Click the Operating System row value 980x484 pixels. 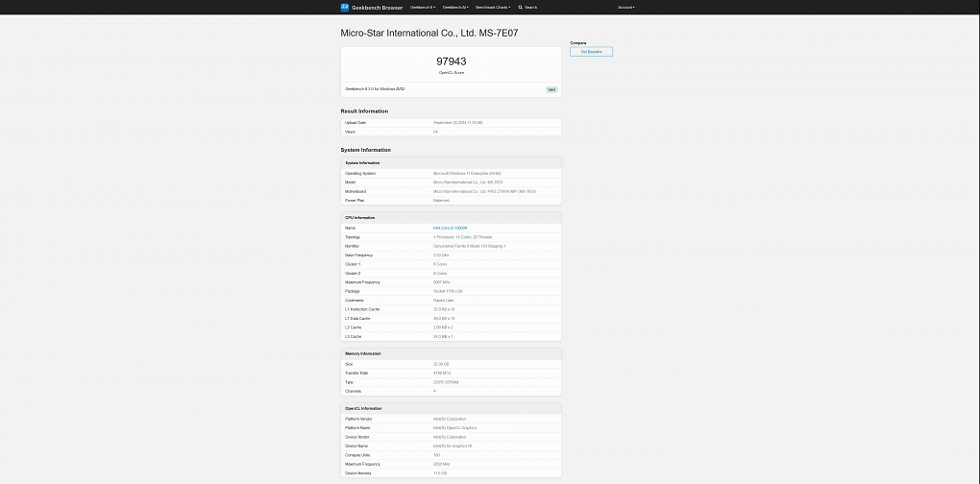pyautogui.click(x=468, y=173)
